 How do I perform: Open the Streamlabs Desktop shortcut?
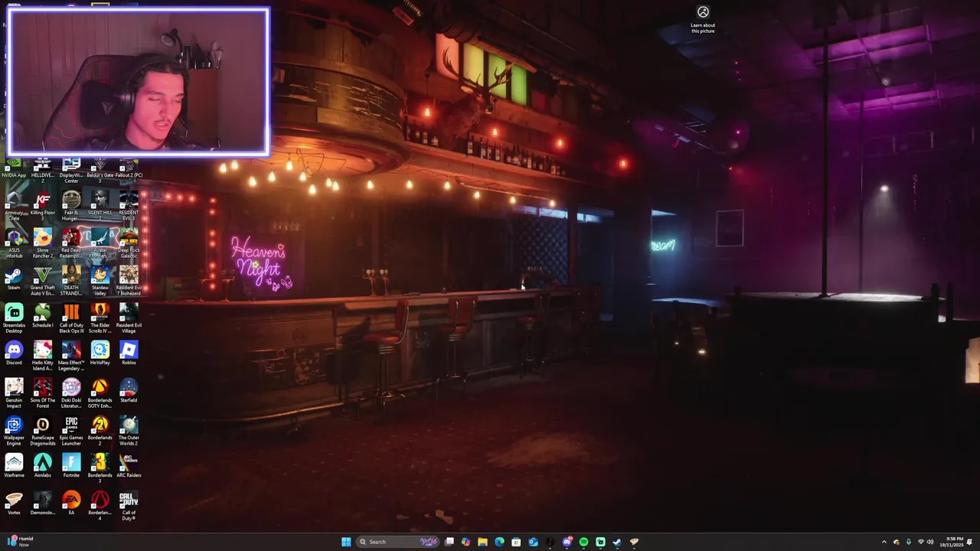(x=14, y=319)
